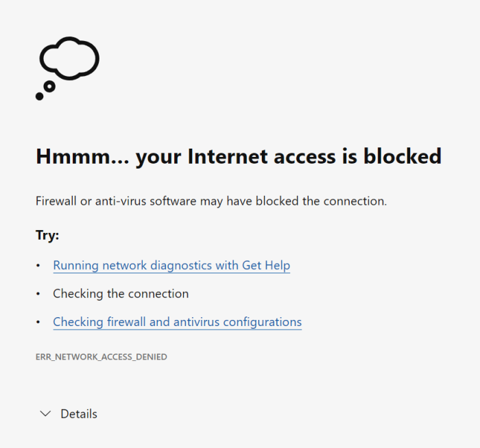The image size is (480, 448).
Task: Click the 'Try:' bold label
Action: click(x=47, y=235)
